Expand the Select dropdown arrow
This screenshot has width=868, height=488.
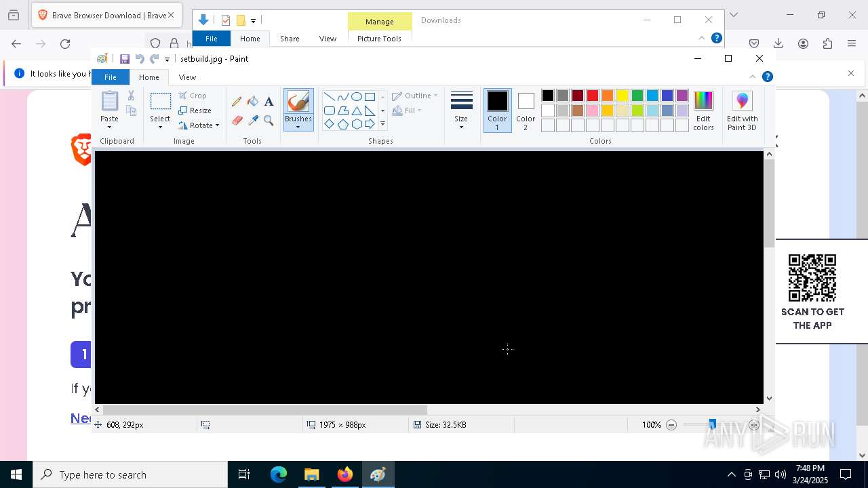[160, 127]
